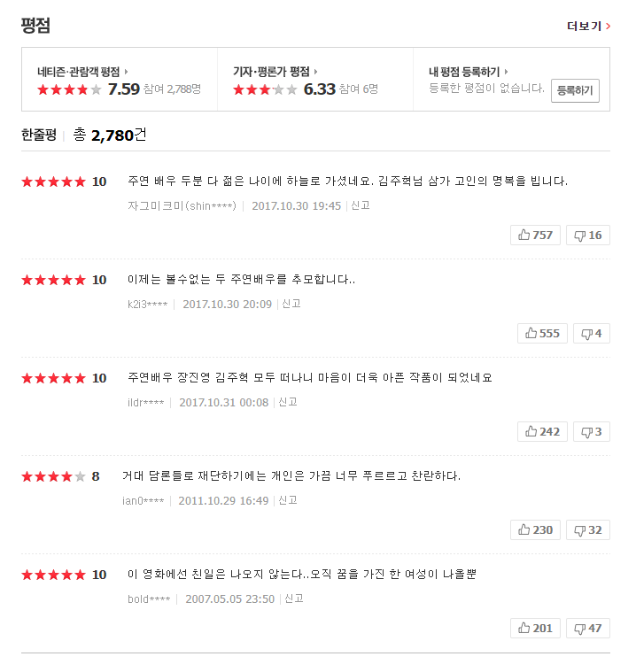Open the 더보기 link
This screenshot has width=636, height=672.
(x=588, y=26)
